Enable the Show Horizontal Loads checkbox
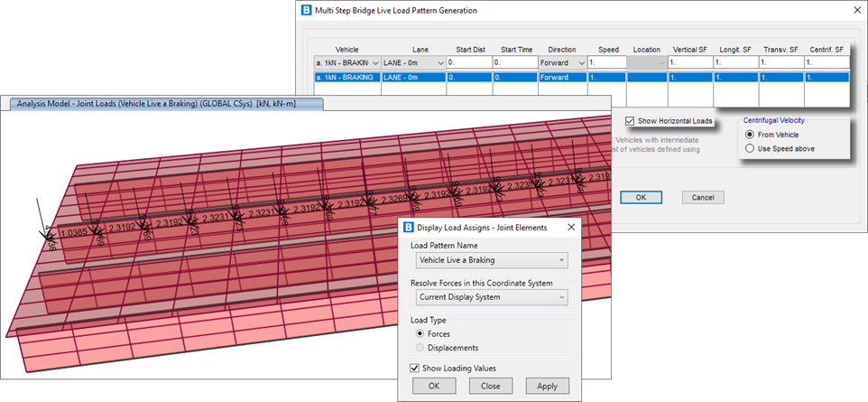This screenshot has height=402, width=868. pos(630,121)
